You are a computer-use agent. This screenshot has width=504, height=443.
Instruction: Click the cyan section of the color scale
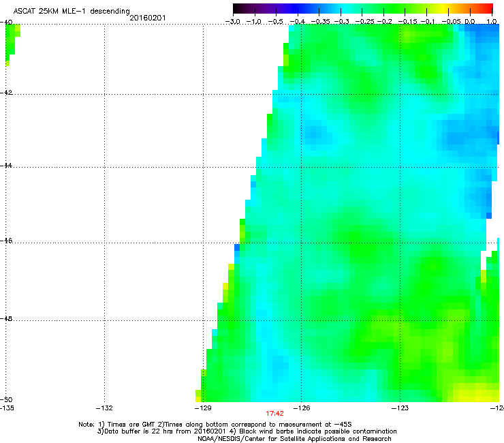[345, 8]
